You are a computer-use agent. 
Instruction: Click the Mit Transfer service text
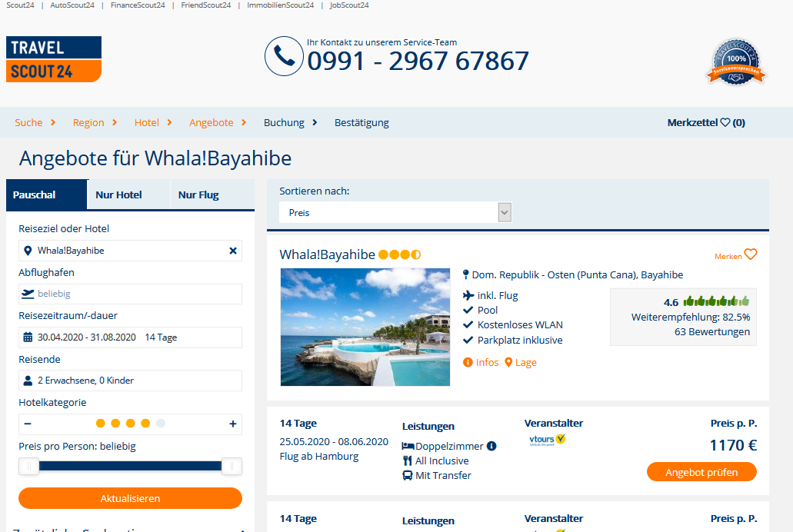[x=444, y=475]
